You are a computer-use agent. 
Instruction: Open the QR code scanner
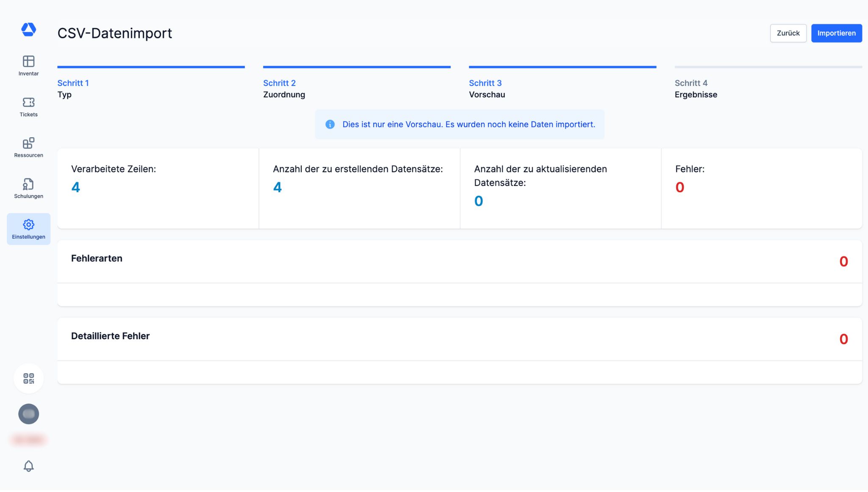point(28,379)
